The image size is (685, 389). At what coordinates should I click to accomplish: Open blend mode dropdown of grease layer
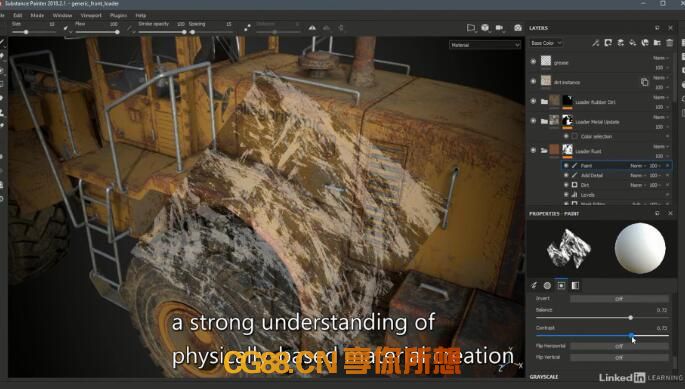660,58
